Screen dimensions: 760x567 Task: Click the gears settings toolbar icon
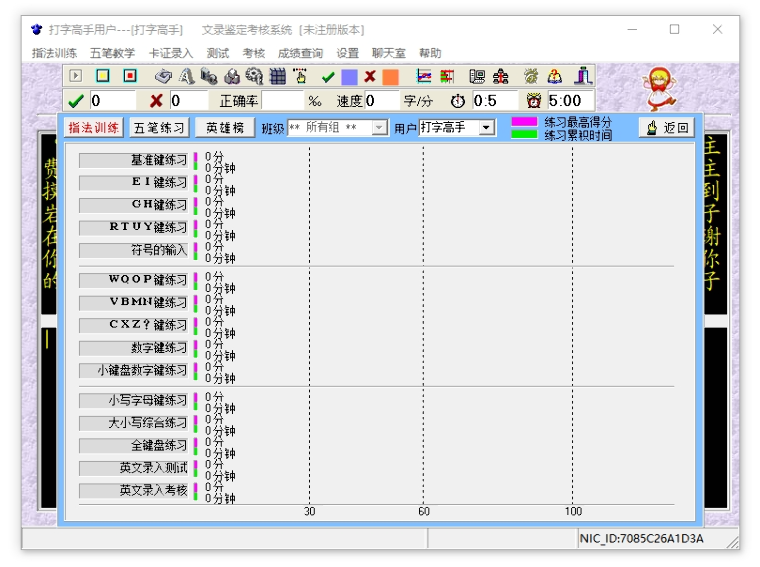254,76
